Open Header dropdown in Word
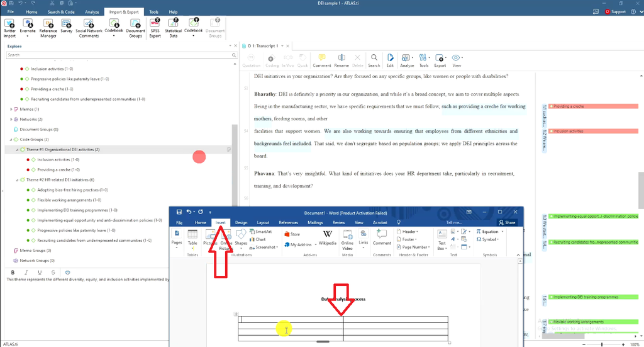Viewport: 644px width, 347px height. 407,232
